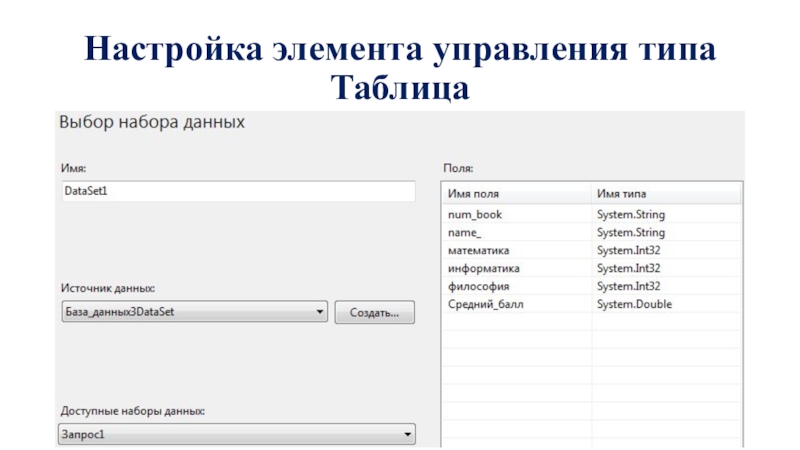This screenshot has height=450, width=800.
Task: Click System.Int32 type for философия
Action: point(628,286)
